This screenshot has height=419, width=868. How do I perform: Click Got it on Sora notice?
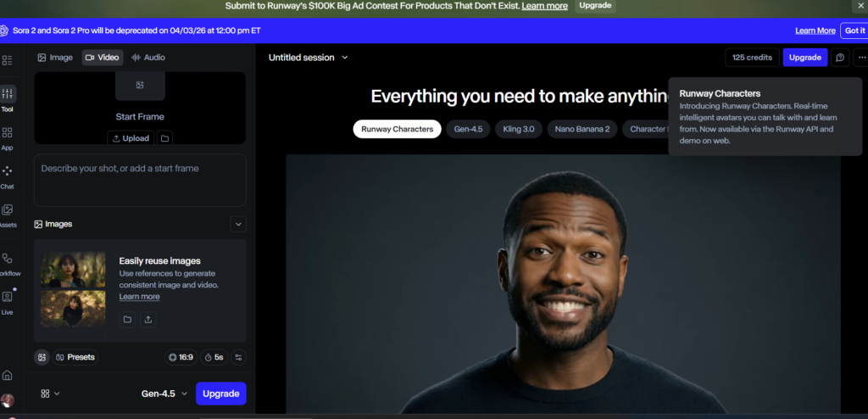tap(854, 31)
